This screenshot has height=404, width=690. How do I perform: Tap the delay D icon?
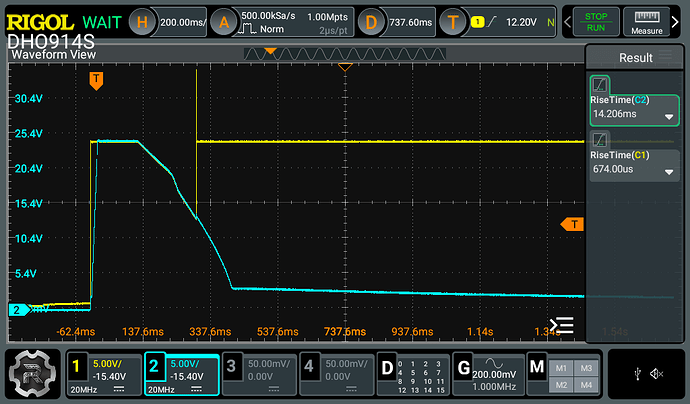(x=372, y=21)
